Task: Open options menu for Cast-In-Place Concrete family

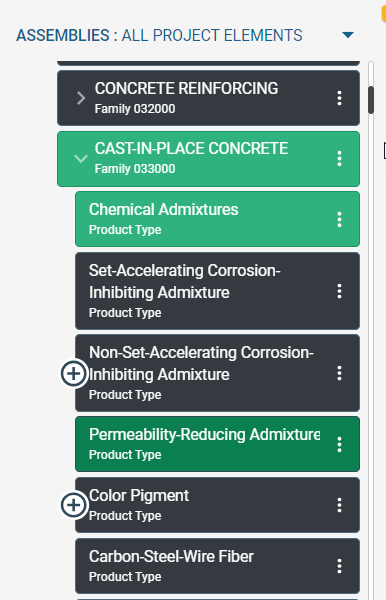Action: pyautogui.click(x=339, y=158)
